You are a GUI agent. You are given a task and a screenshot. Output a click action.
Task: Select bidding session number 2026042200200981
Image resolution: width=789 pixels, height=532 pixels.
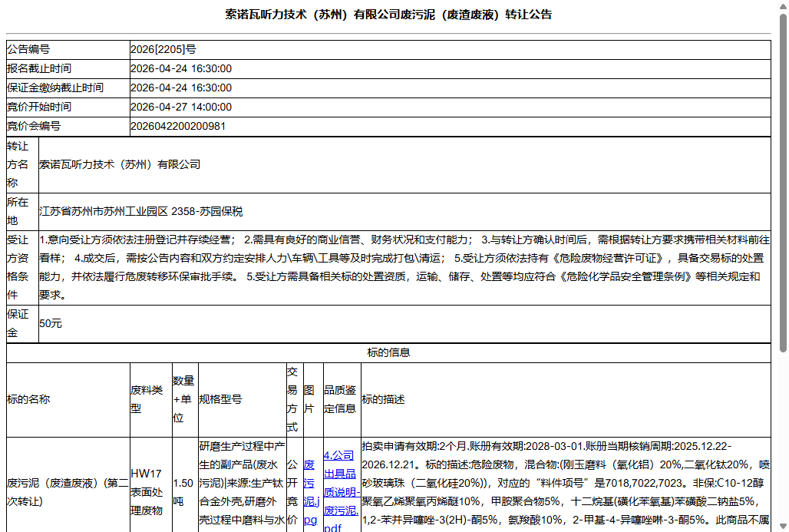[178, 126]
